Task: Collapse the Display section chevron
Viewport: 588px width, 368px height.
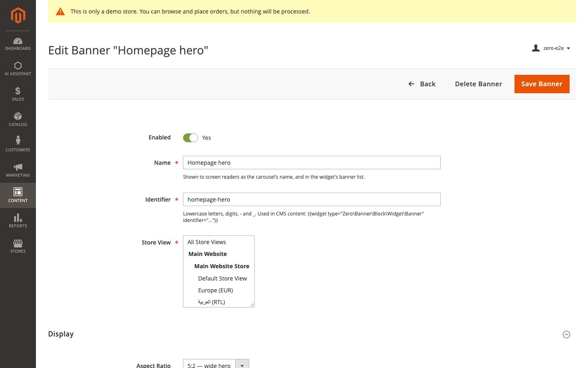Action: click(x=566, y=334)
